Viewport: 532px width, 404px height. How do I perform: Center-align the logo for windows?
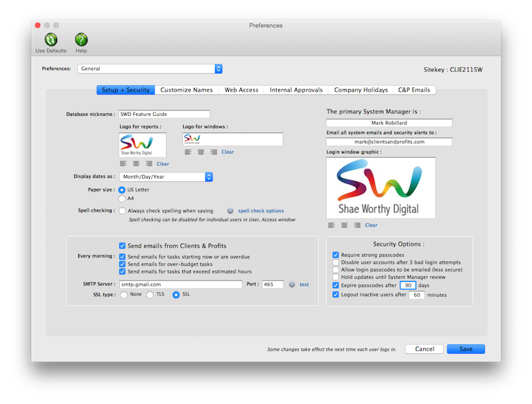[200, 152]
